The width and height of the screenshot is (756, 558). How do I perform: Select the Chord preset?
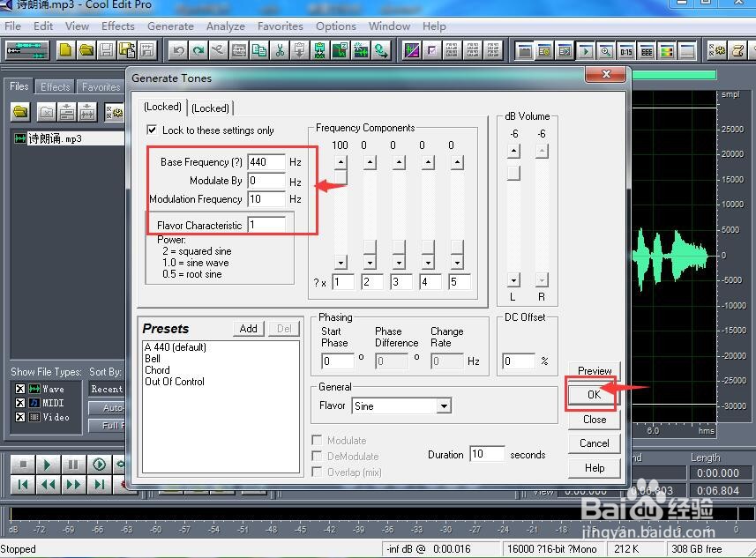157,370
